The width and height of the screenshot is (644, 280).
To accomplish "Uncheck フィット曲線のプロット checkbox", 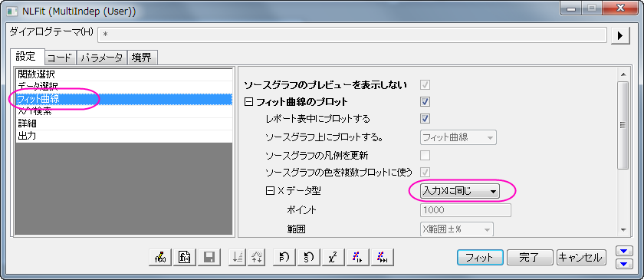I will click(x=425, y=101).
